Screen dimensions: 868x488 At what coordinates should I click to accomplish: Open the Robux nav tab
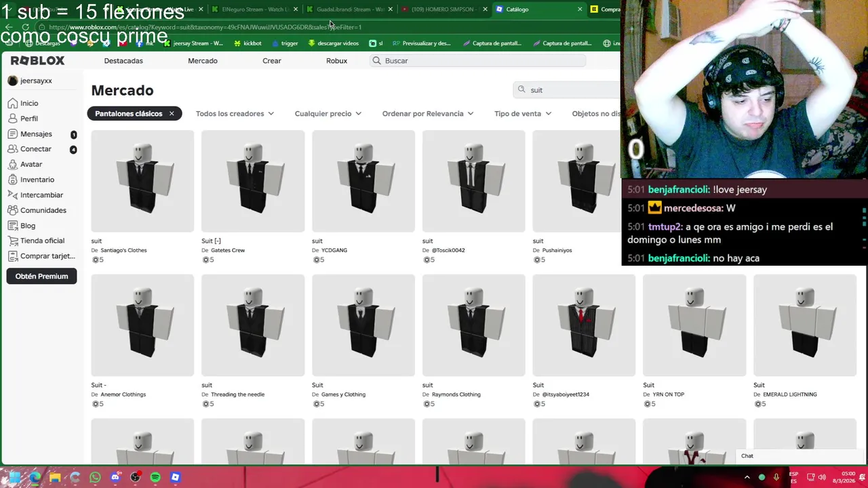(336, 60)
